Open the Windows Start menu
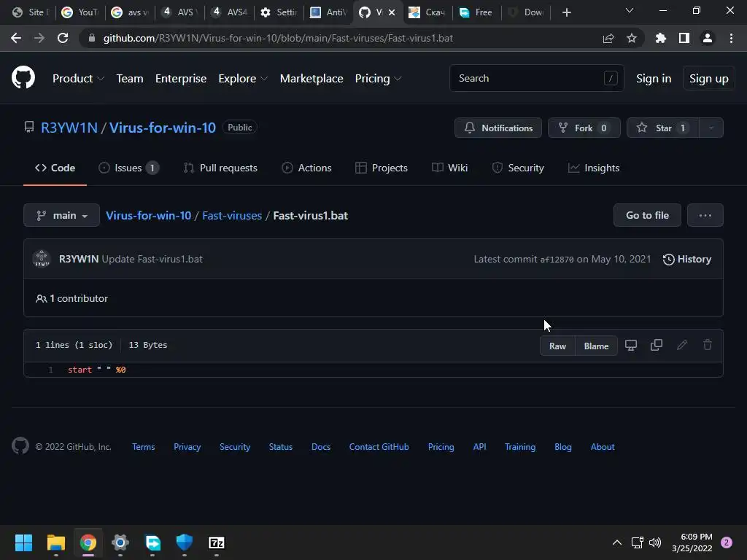 click(x=23, y=542)
